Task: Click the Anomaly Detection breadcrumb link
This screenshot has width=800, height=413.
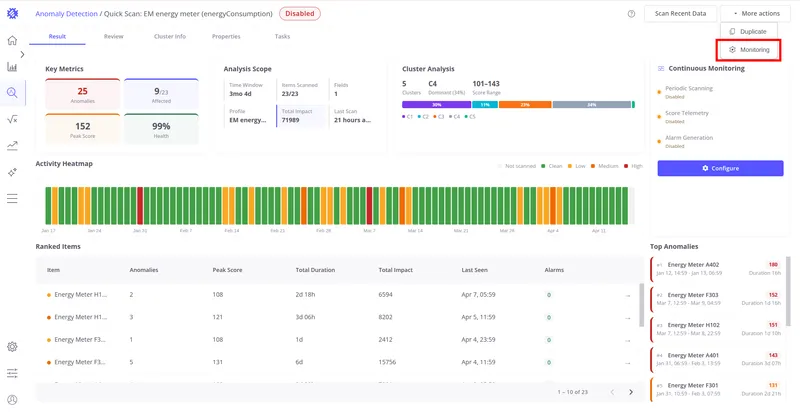Action: click(x=66, y=14)
